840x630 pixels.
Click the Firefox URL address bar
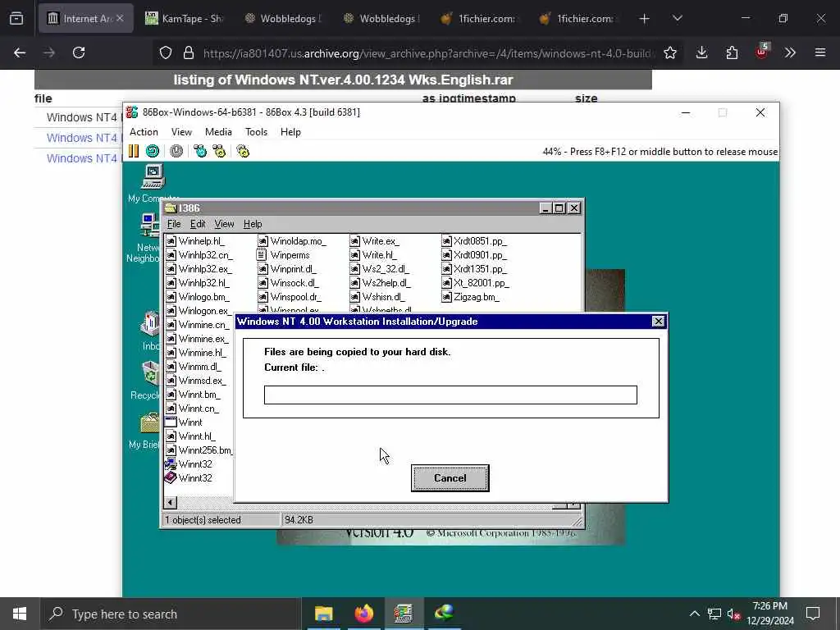click(x=426, y=52)
